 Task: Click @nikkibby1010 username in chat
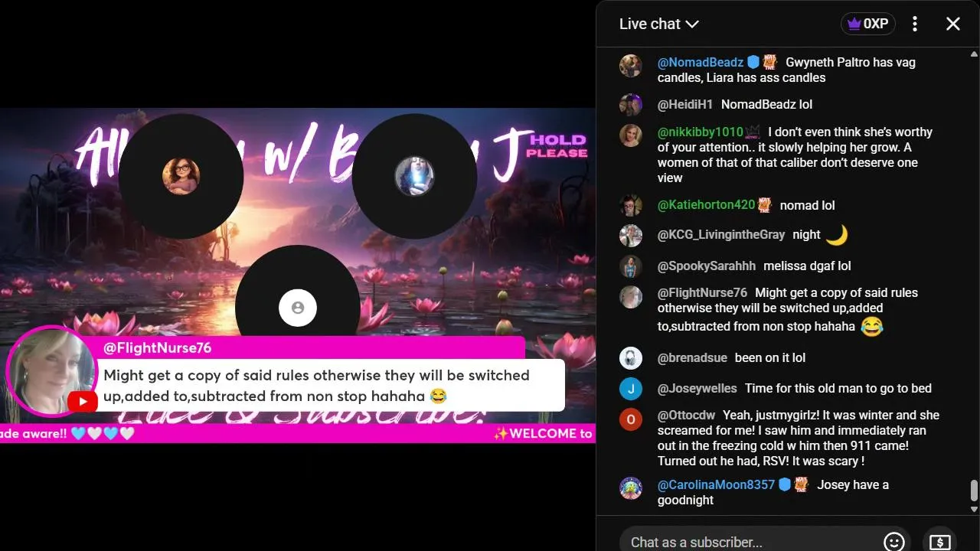pyautogui.click(x=700, y=132)
